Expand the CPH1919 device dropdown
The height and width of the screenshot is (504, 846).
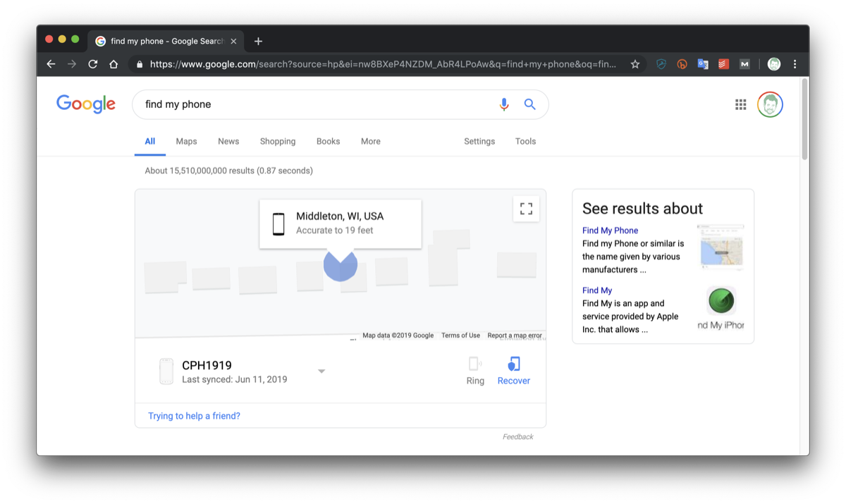pos(321,371)
